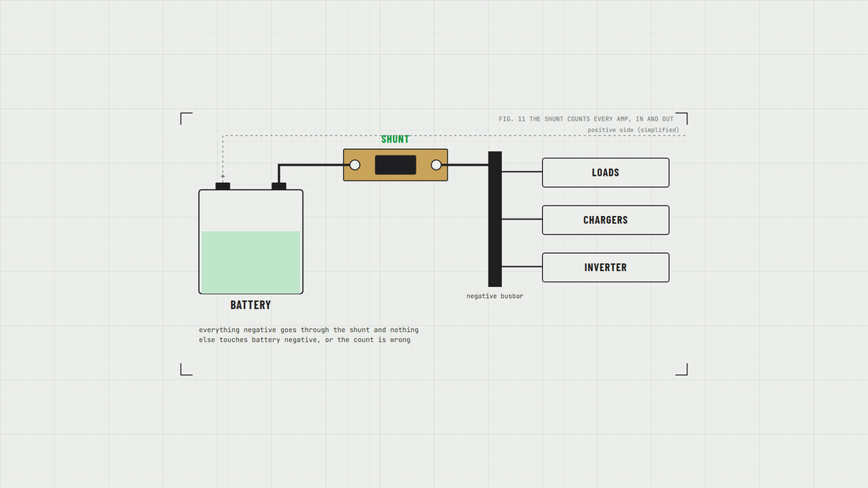Select the shunt's right terminal circle
868x488 pixels.
coord(436,165)
